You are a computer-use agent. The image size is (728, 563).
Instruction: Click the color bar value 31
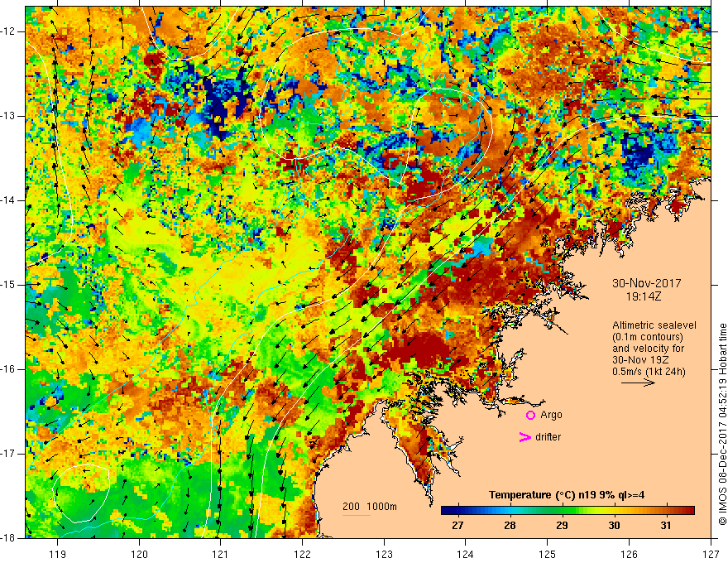point(666,526)
